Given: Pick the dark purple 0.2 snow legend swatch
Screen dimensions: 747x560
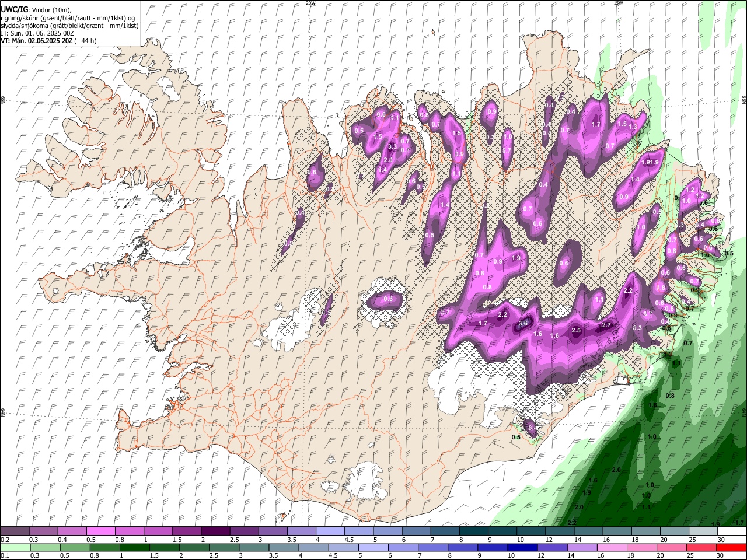Looking at the screenshot, I should pos(15,531).
